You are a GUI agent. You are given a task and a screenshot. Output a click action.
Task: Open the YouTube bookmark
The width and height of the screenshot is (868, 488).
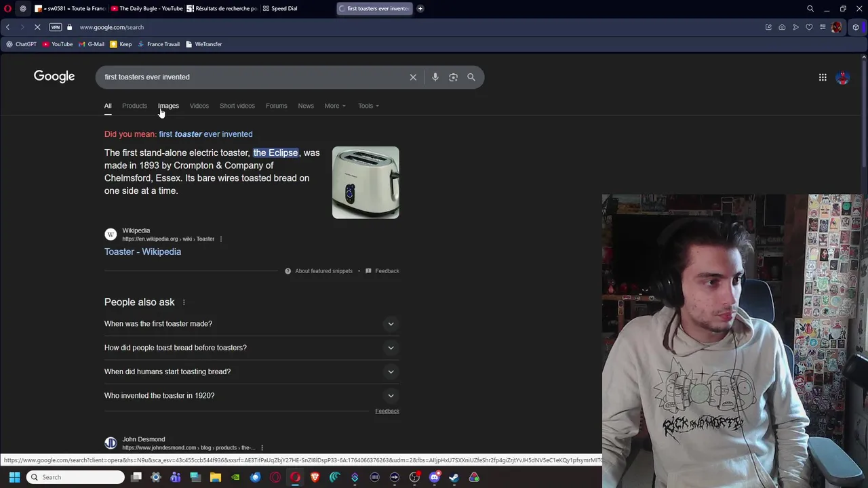[58, 44]
